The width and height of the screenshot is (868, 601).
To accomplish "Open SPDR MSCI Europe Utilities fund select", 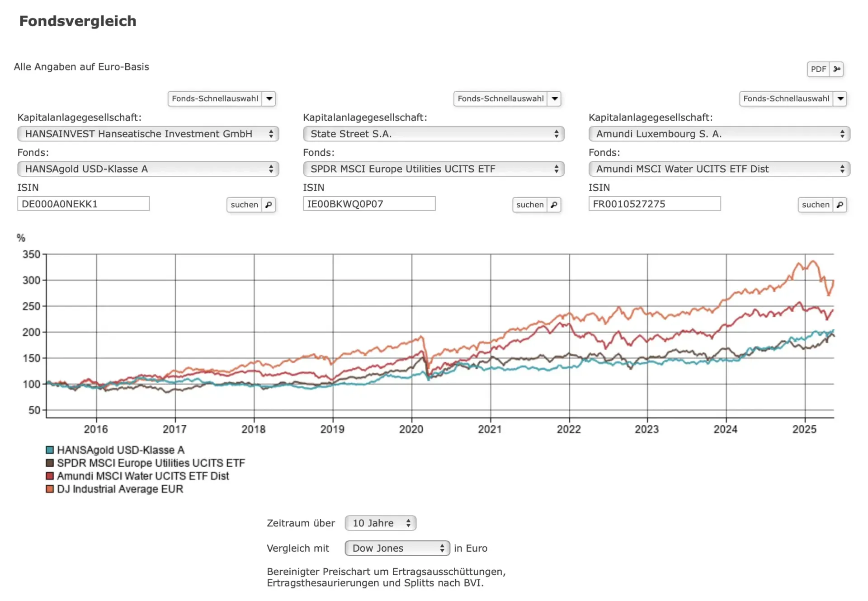I will [434, 169].
